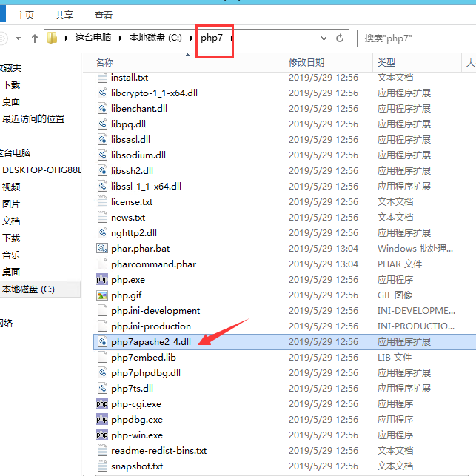Click the folder icon in the address bar
Viewport: 476px width, 476px height.
pos(53,38)
